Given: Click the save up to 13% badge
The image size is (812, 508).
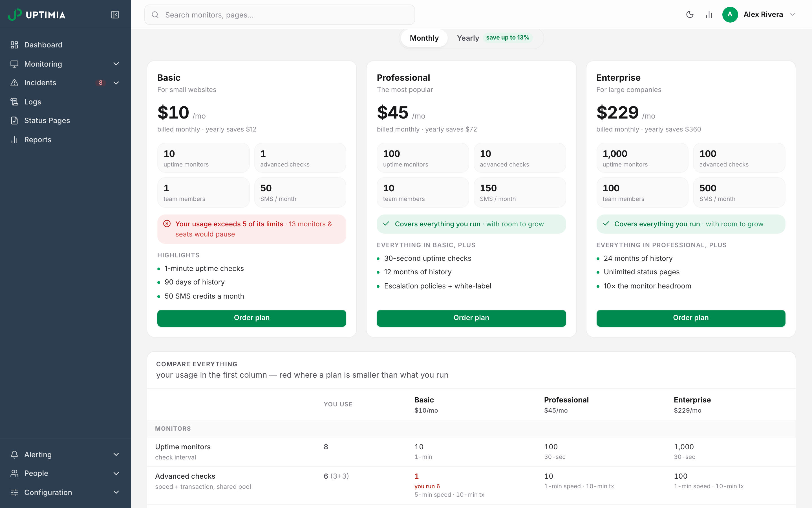Looking at the screenshot, I should (x=507, y=38).
